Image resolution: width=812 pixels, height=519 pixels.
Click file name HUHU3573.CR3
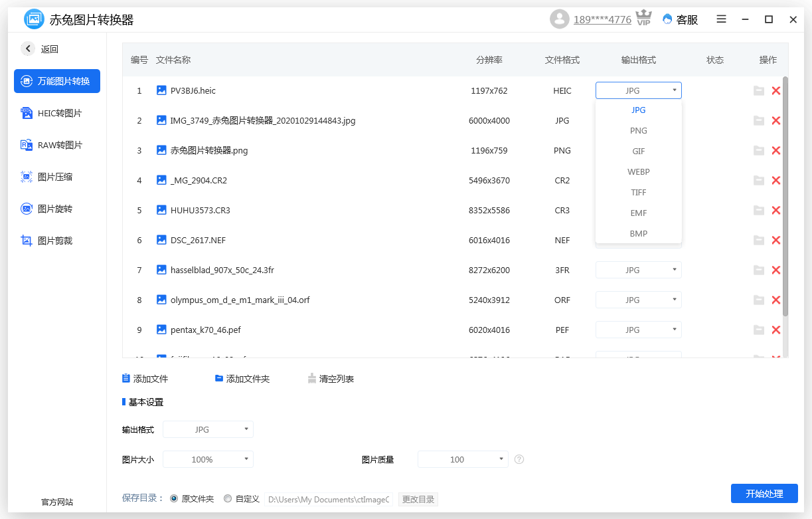(x=201, y=210)
